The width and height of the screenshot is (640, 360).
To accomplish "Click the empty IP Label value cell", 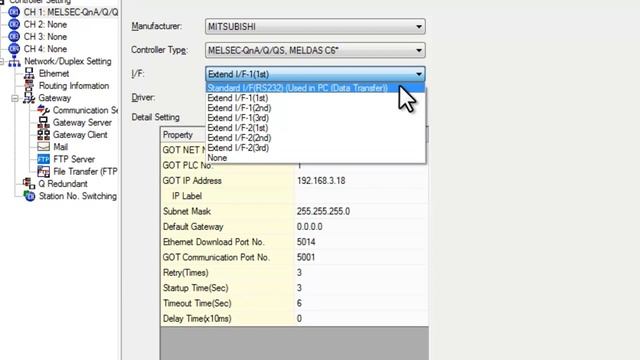I will tap(361, 196).
